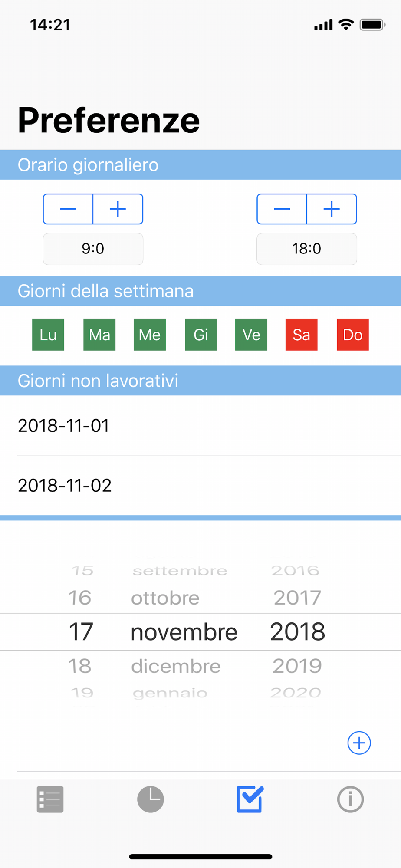Toggle the Me weekday button
The height and width of the screenshot is (868, 401).
pyautogui.click(x=150, y=335)
